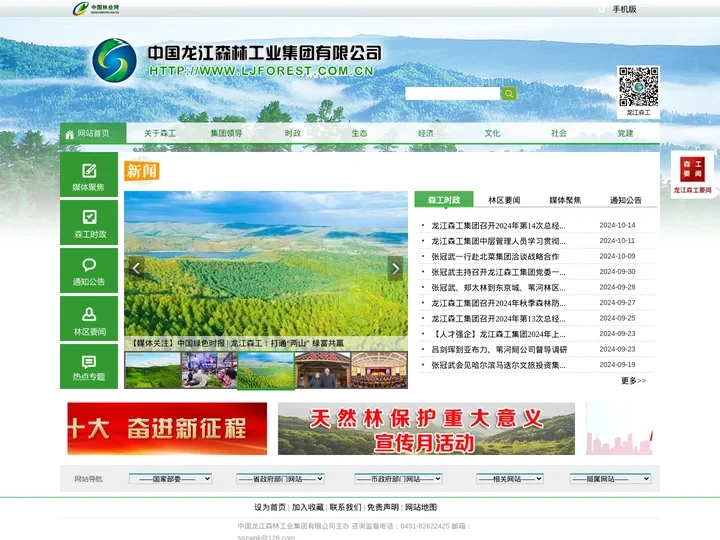This screenshot has width=720, height=540.
Task: Click the 网站首页 home navigation item
Action: 93,133
